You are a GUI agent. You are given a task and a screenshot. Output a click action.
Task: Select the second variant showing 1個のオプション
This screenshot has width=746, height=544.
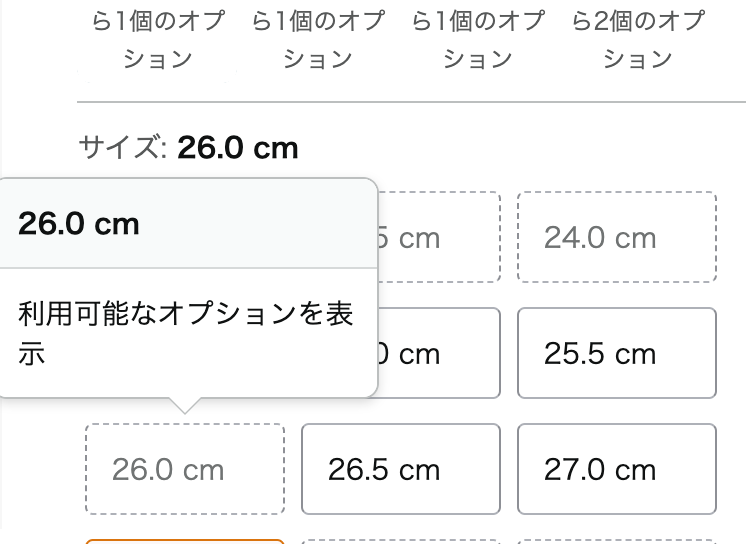pos(318,40)
